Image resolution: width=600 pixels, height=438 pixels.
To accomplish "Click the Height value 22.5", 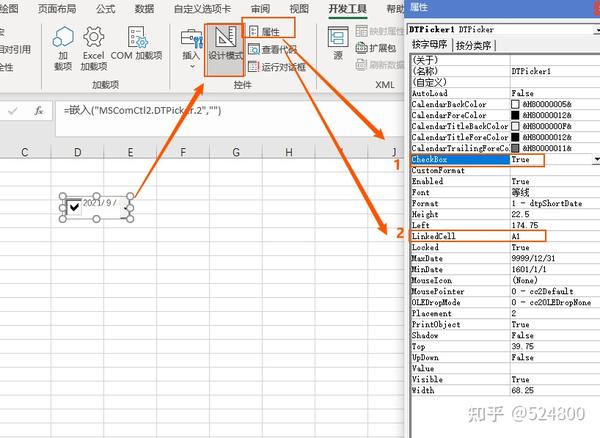I will coord(520,214).
